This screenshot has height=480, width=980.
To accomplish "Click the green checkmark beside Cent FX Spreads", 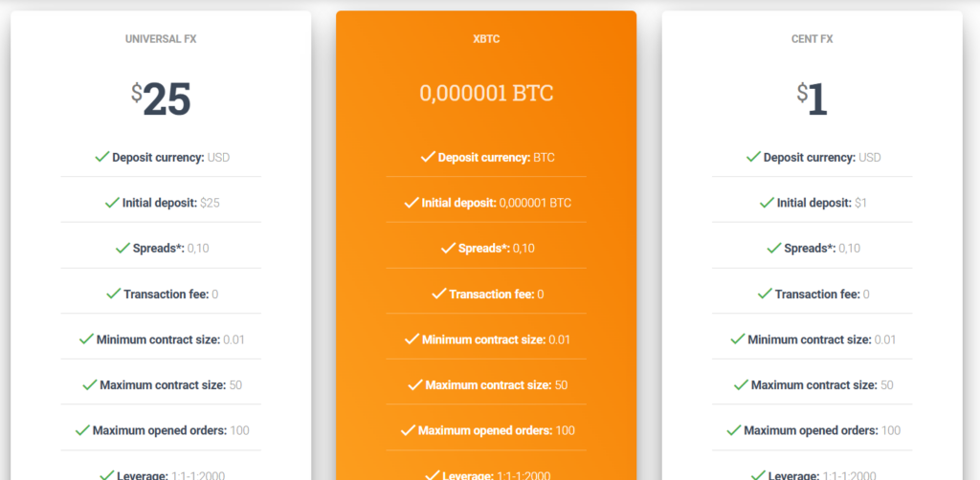I will (773, 248).
